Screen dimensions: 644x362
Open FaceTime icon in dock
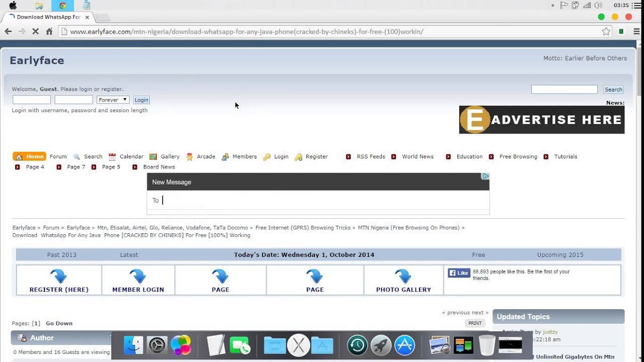[x=240, y=345]
